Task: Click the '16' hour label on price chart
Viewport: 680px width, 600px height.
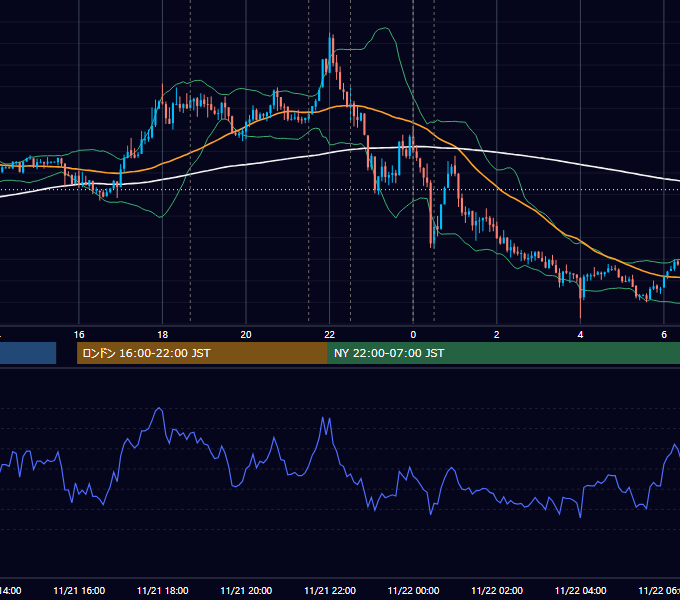Action: point(79,335)
